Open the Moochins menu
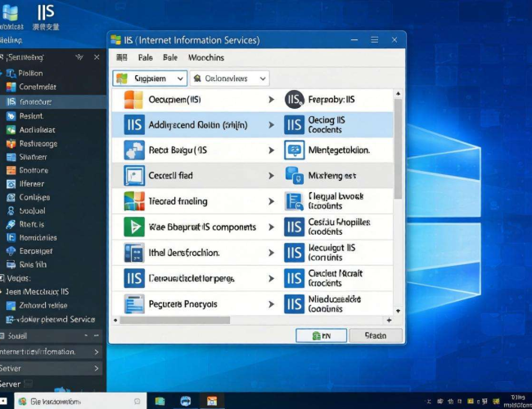532x409 pixels. click(206, 57)
